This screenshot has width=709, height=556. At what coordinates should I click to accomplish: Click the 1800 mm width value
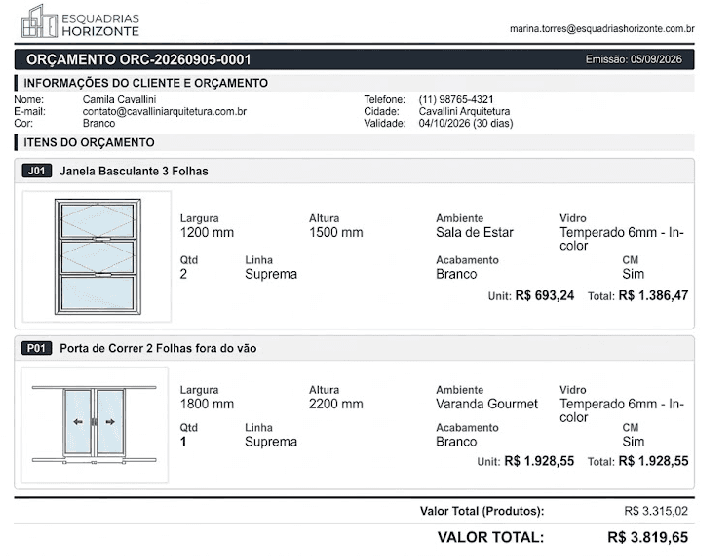coord(207,404)
